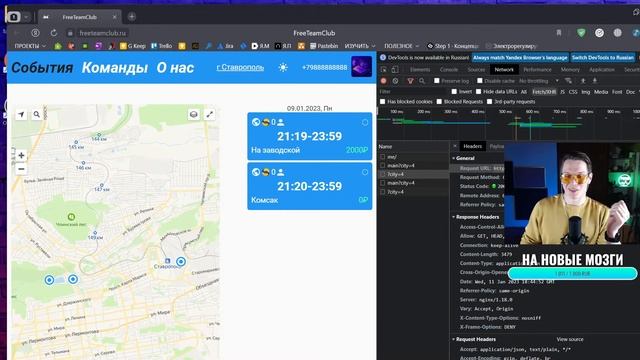Select the Headers tab in request details
The height and width of the screenshot is (360, 640).
point(473,146)
